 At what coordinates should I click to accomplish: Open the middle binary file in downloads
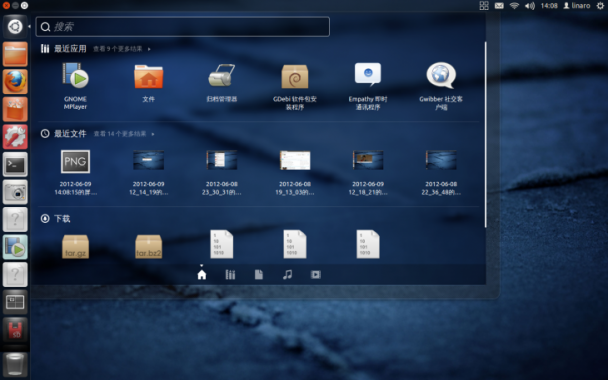295,244
